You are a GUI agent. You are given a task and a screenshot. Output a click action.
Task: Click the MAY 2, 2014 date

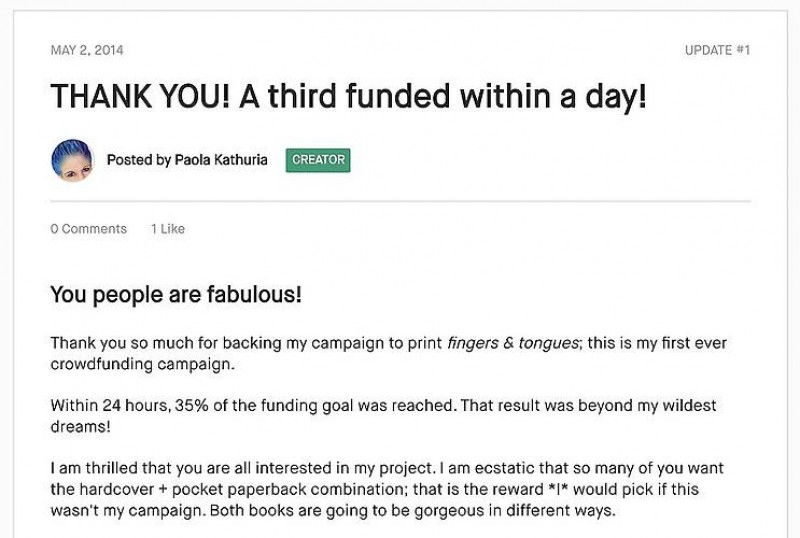(x=87, y=50)
